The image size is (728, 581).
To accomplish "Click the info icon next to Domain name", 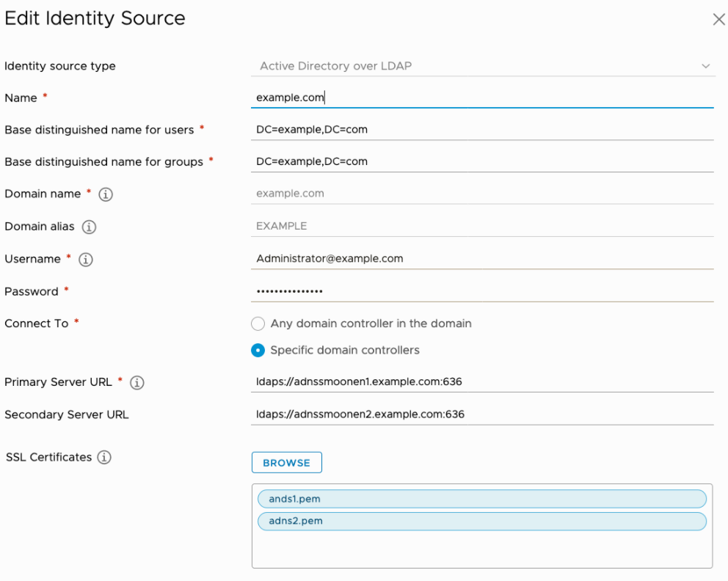I will point(106,194).
